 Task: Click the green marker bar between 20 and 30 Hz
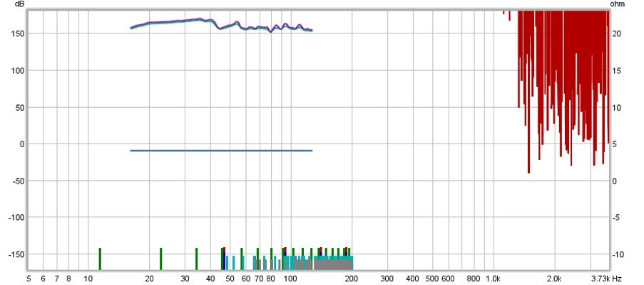click(x=161, y=259)
